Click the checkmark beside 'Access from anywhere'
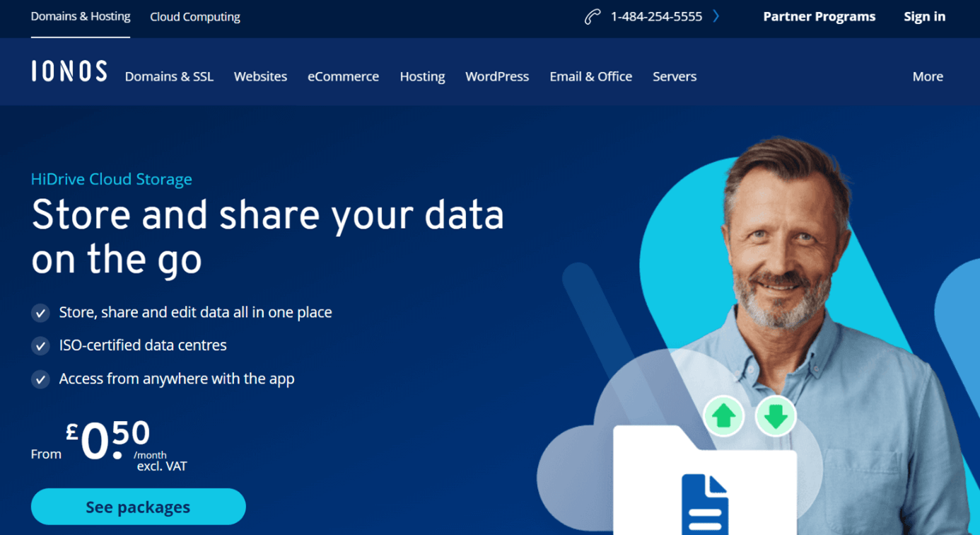980x535 pixels. [x=40, y=379]
